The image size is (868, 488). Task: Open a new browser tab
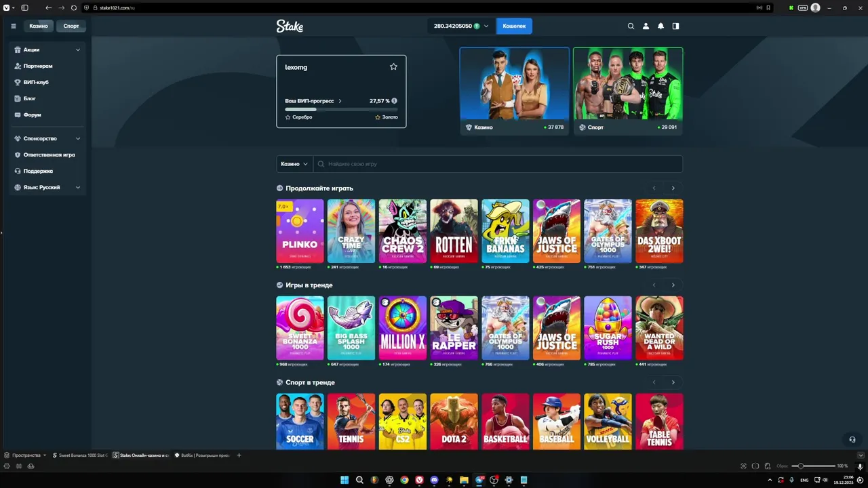pyautogui.click(x=239, y=455)
